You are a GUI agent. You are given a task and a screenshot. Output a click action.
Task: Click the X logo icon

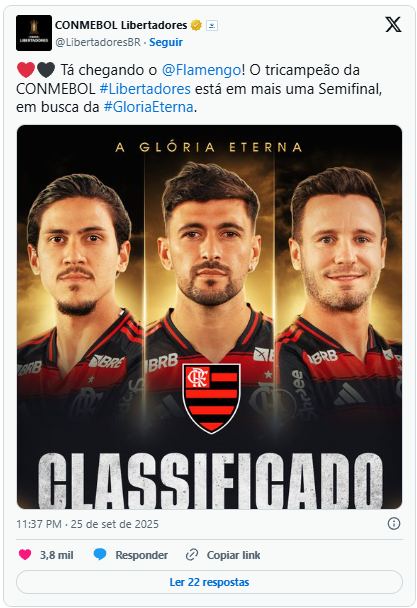[393, 25]
